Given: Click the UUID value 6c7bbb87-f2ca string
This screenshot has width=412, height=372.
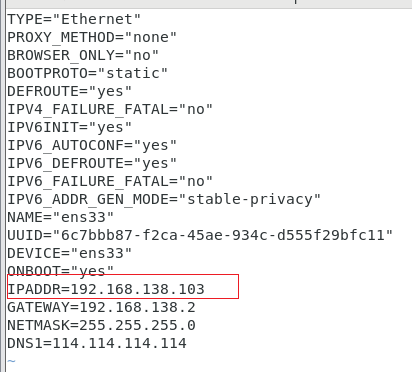Looking at the screenshot, I should pyautogui.click(x=119, y=235).
